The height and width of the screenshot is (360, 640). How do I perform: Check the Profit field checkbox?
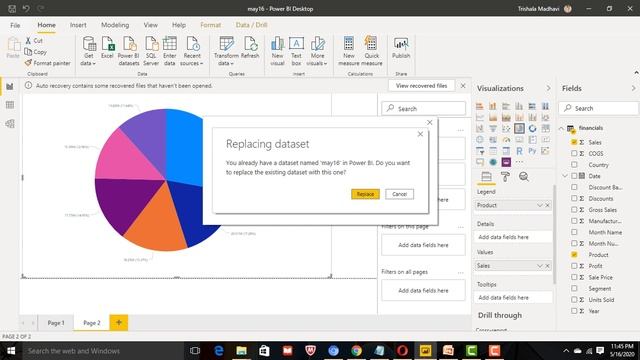[x=574, y=266]
